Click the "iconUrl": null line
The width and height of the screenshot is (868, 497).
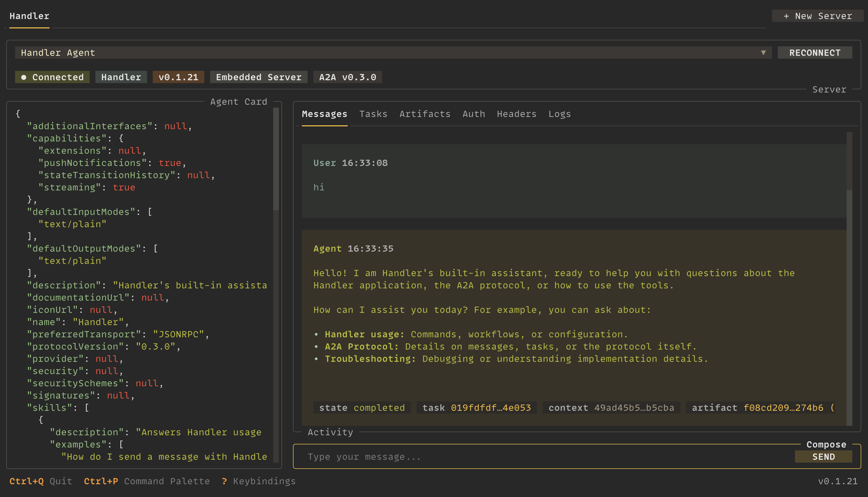coord(72,310)
